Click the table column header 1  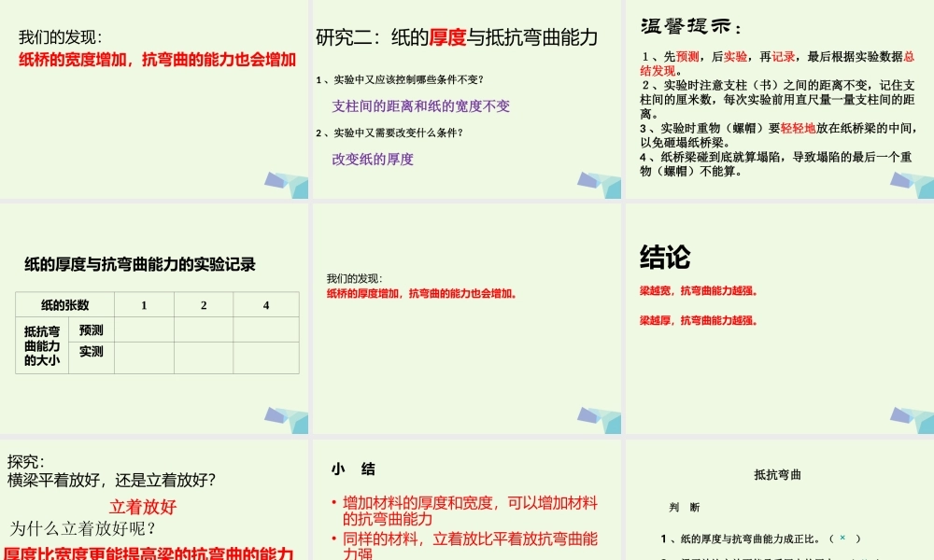pos(144,305)
